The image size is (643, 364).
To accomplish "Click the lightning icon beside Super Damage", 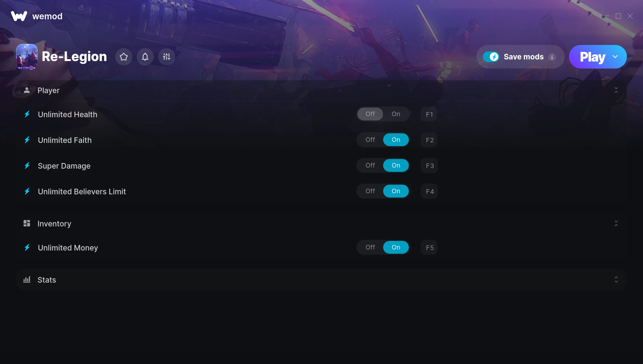I will 27,166.
